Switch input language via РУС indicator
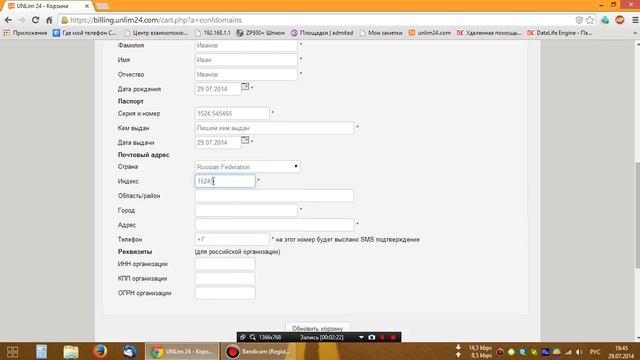The height and width of the screenshot is (360, 640). tap(595, 352)
